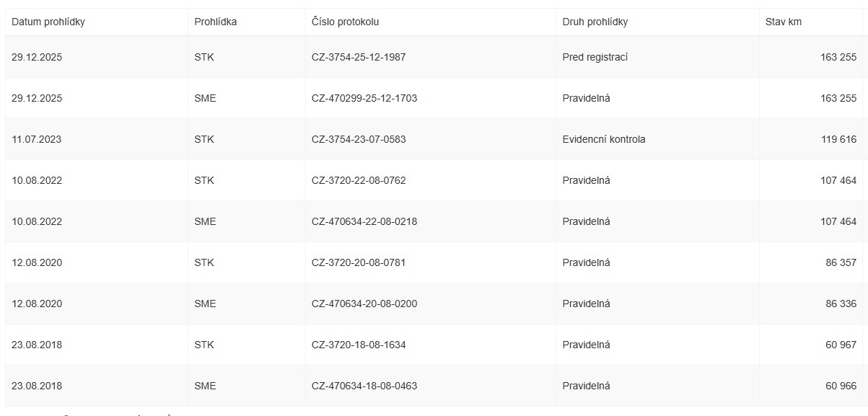Click the 86 357 km value
The image size is (868, 416).
841,262
